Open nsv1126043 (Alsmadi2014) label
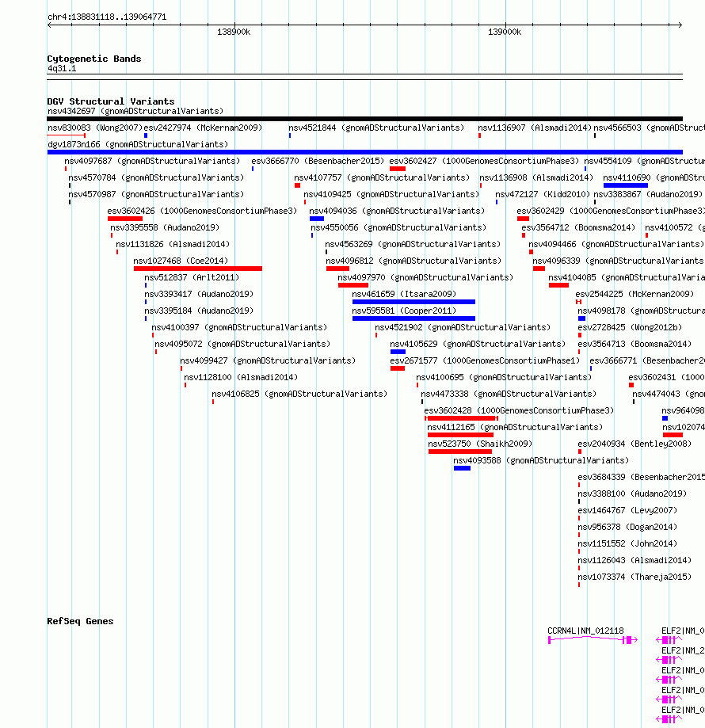 click(x=634, y=561)
